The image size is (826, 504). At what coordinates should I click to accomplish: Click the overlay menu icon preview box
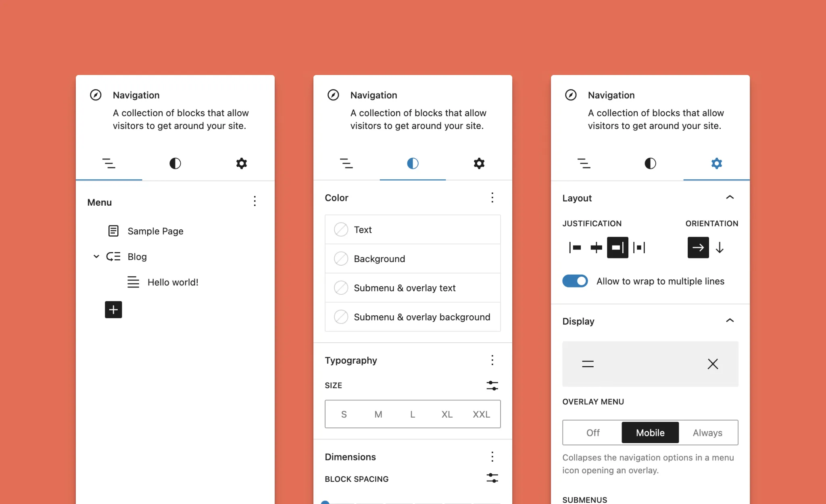(x=650, y=364)
